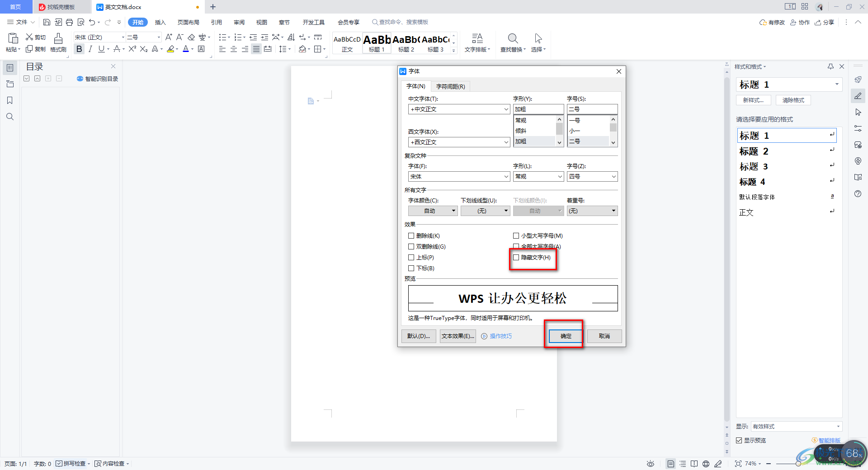The height and width of the screenshot is (470, 868).
Task: Open the File (文件) menu
Action: click(x=20, y=22)
